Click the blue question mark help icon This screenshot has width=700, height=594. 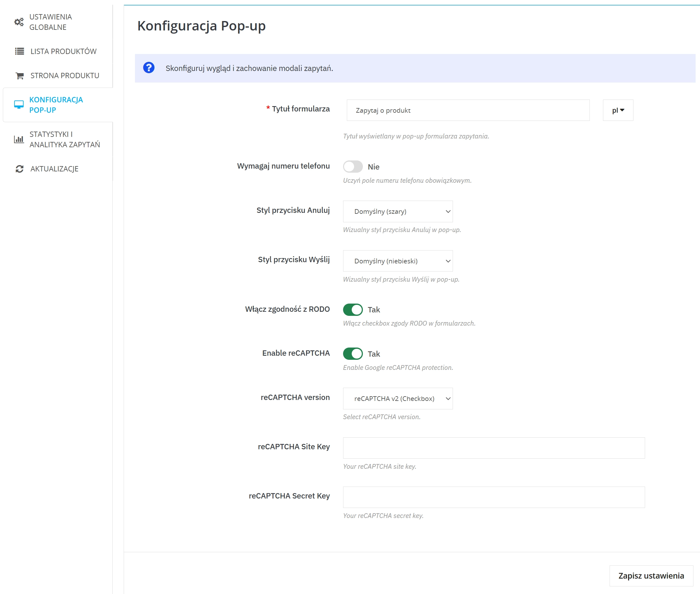tap(148, 68)
